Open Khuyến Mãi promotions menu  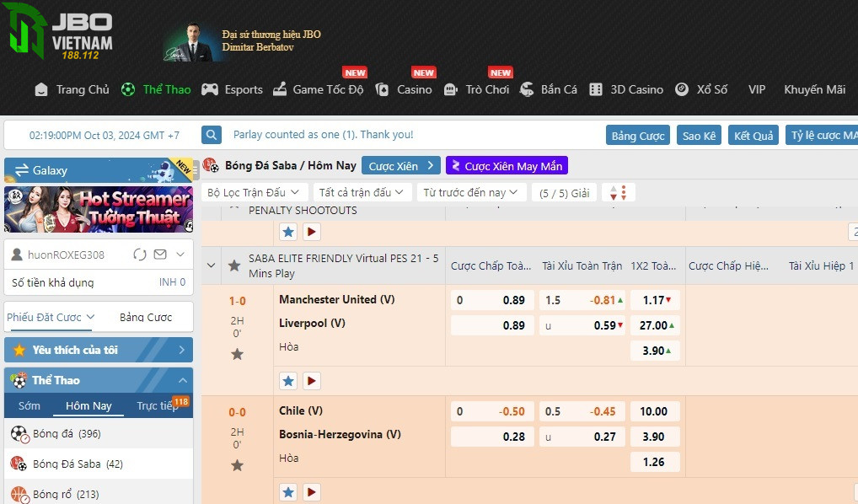point(814,89)
